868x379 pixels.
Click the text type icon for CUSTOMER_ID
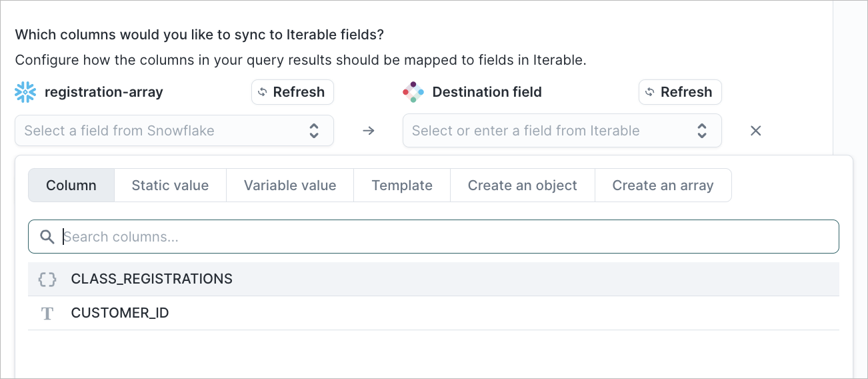click(x=47, y=313)
